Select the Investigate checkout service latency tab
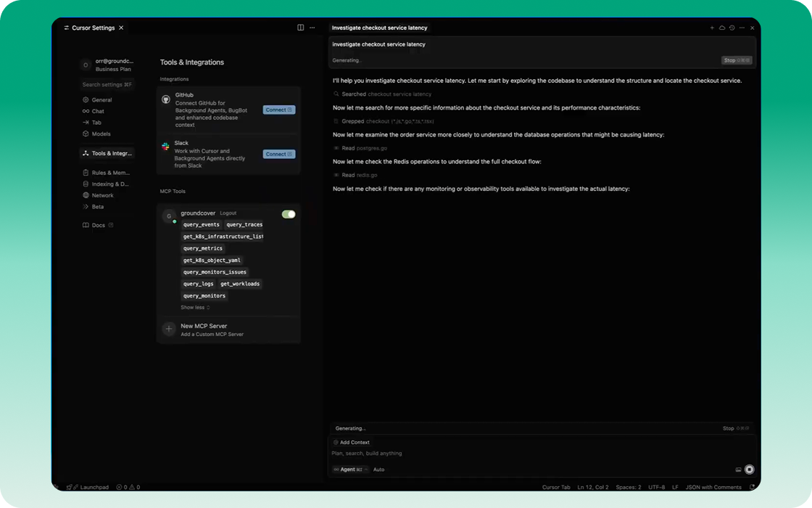The width and height of the screenshot is (812, 508). click(x=380, y=28)
